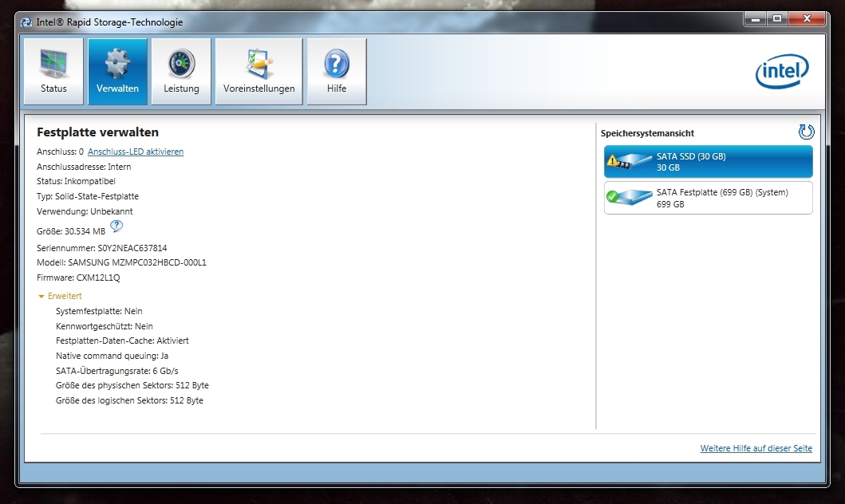Click the Native command queuing: Ja line

[112, 356]
